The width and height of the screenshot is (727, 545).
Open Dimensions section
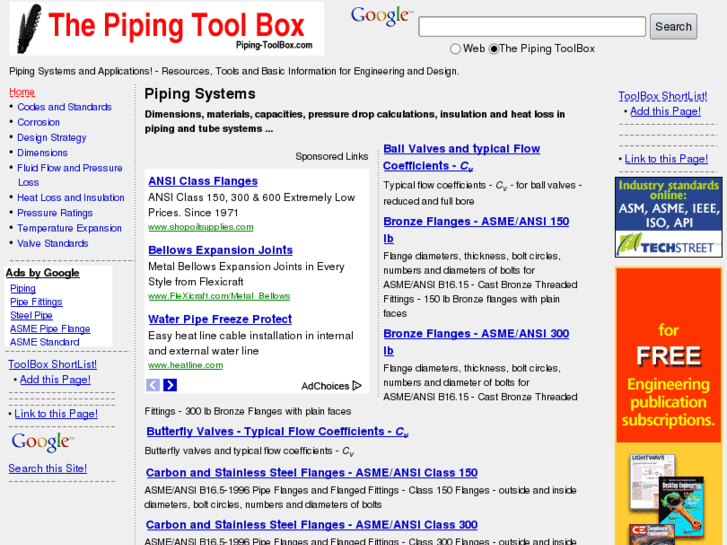[x=42, y=153]
